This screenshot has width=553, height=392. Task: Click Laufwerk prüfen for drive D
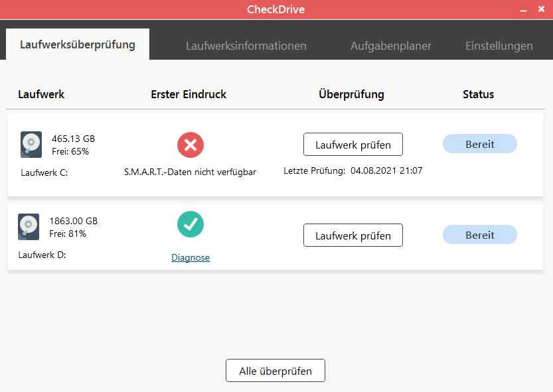point(353,235)
